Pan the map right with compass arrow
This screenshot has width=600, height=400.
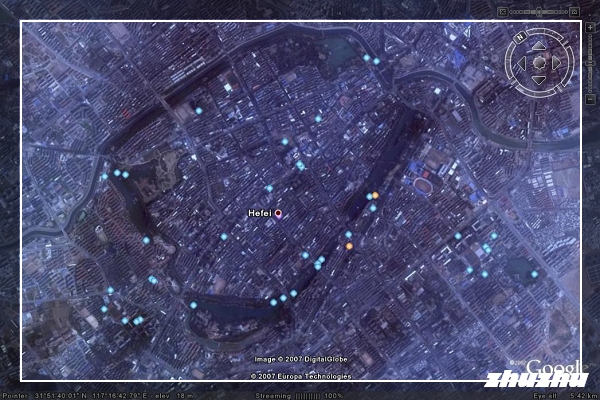[557, 63]
